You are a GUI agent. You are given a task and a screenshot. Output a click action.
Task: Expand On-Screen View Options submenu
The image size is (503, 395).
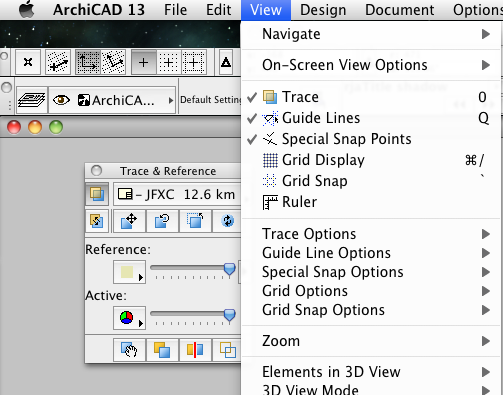click(x=371, y=65)
